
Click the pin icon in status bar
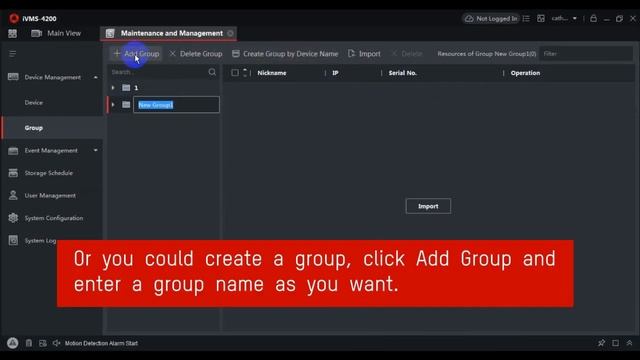click(x=601, y=343)
